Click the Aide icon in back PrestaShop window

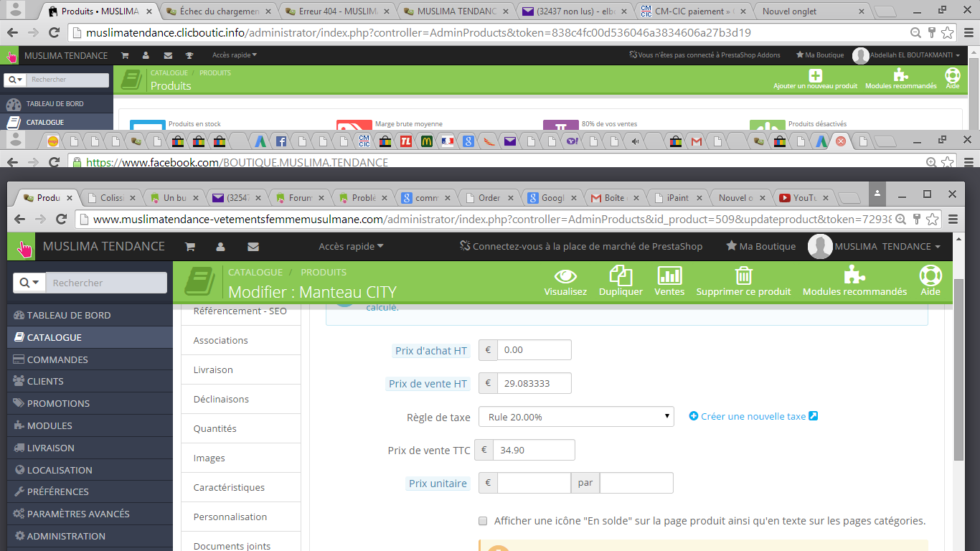[x=953, y=75]
